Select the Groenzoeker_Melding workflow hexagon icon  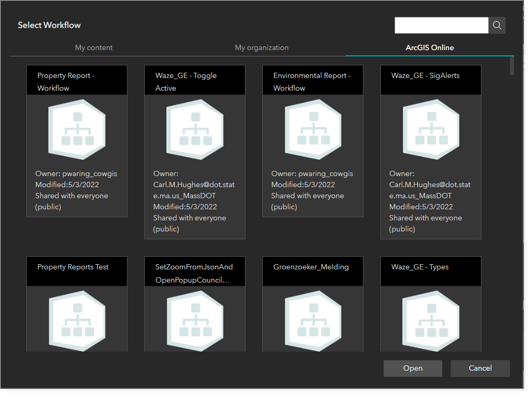pyautogui.click(x=312, y=319)
